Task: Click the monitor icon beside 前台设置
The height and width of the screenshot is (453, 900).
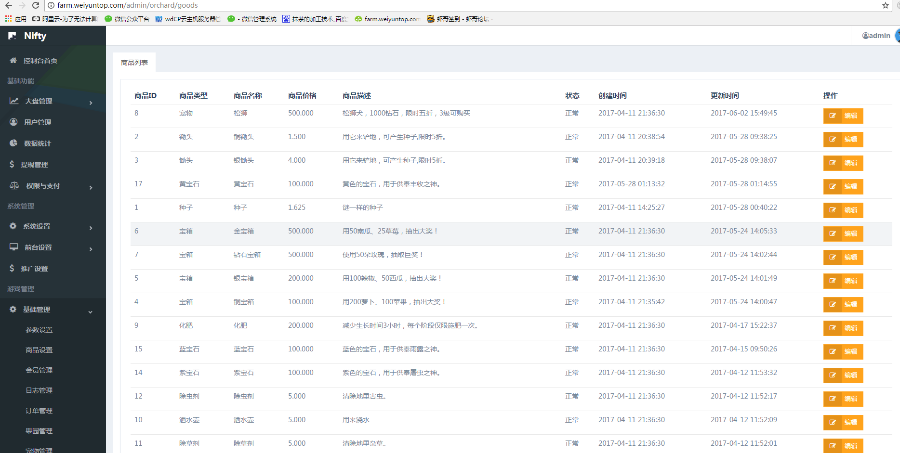Action: (x=13, y=247)
